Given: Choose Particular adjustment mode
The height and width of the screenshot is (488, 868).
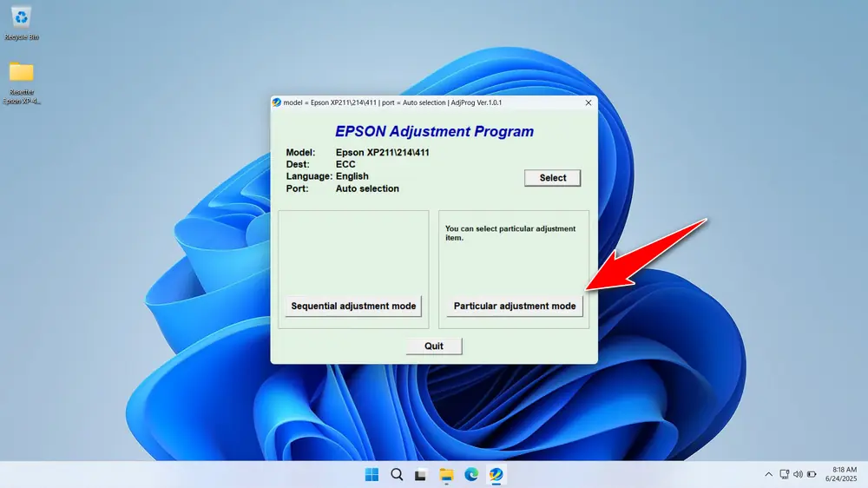Looking at the screenshot, I should coord(514,306).
